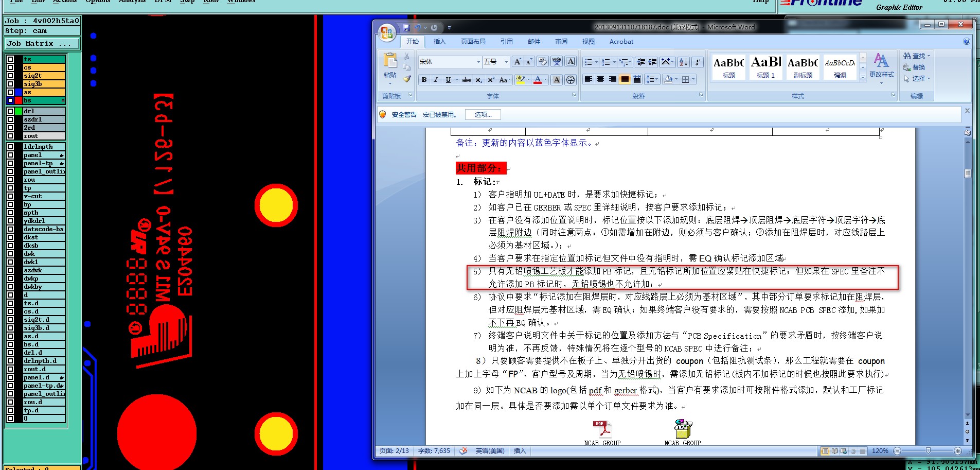Expand the Paragraph dialog launcher
Image resolution: width=980 pixels, height=470 pixels.
(x=701, y=95)
